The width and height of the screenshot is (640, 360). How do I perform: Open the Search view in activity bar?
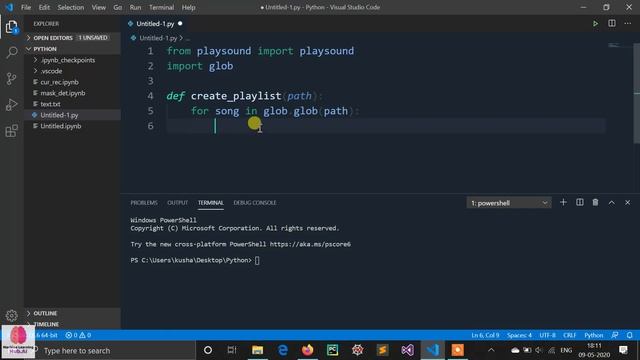(x=11, y=52)
